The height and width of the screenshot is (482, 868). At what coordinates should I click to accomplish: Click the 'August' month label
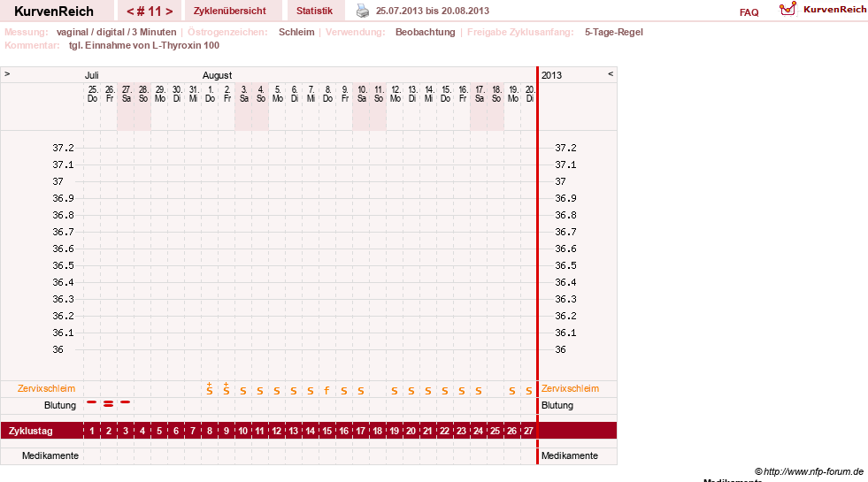tap(217, 75)
